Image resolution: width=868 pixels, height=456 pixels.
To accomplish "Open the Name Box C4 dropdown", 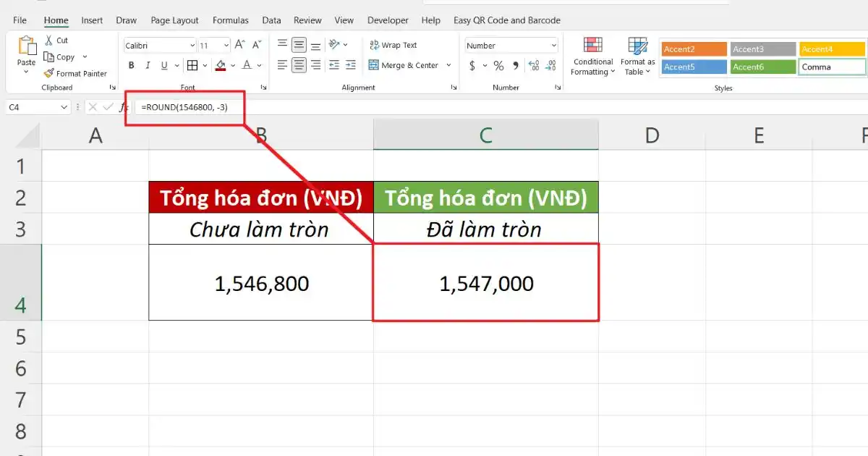I will (64, 107).
